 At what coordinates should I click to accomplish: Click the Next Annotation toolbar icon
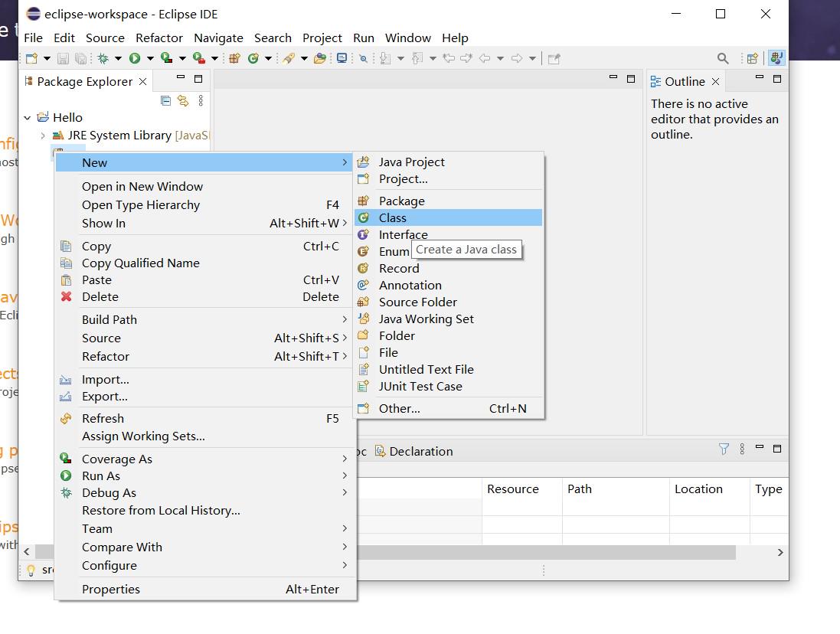point(384,58)
